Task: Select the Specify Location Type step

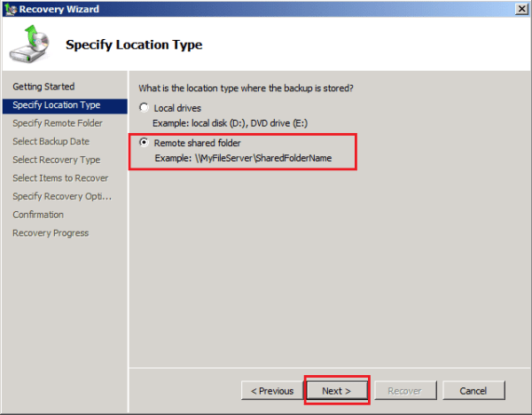Action: tap(65, 106)
